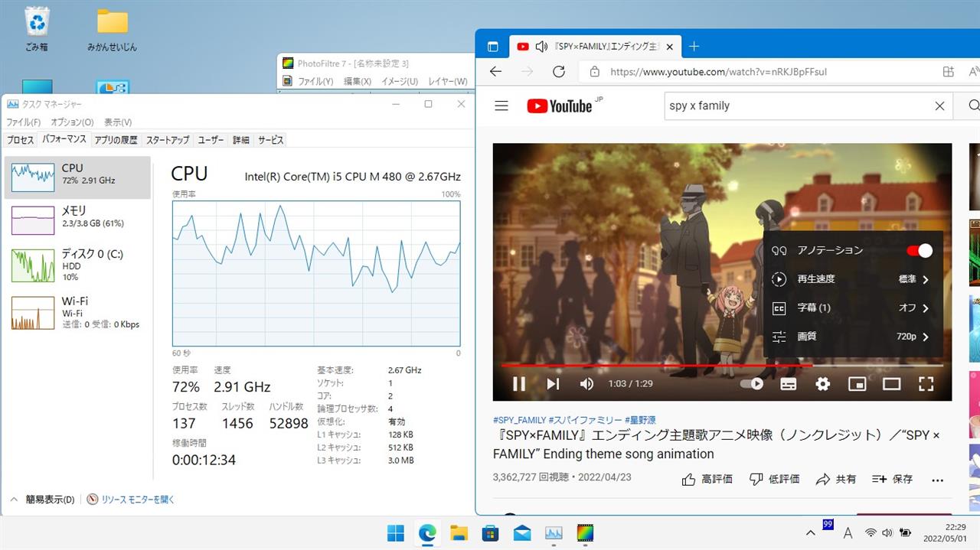The width and height of the screenshot is (980, 550).
Task: Close the SPY×FAMILY browser tab
Action: (x=669, y=47)
